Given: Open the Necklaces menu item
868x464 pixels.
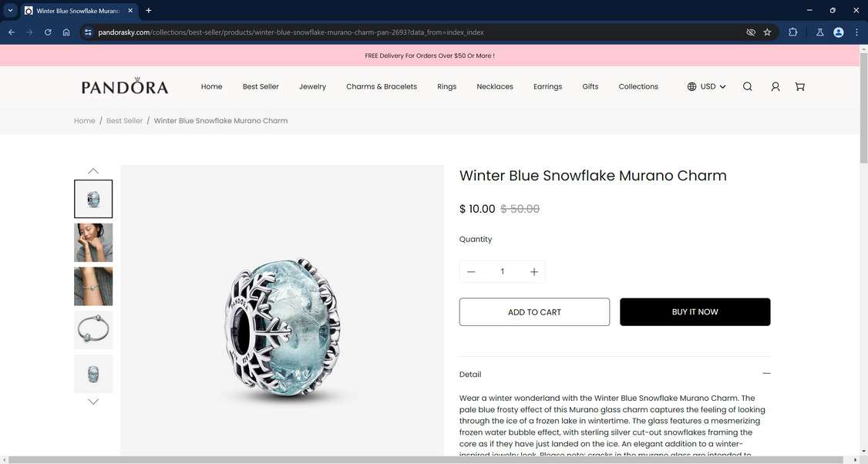Looking at the screenshot, I should 495,86.
